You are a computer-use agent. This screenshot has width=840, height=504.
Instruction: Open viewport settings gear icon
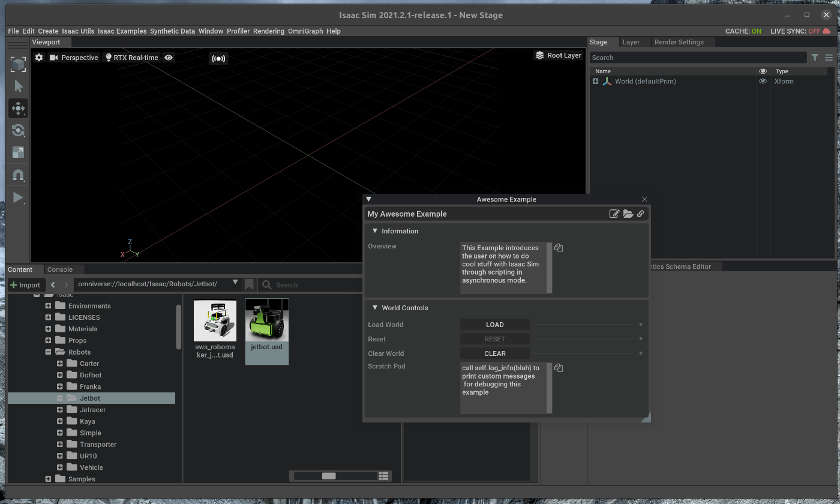[x=39, y=58]
